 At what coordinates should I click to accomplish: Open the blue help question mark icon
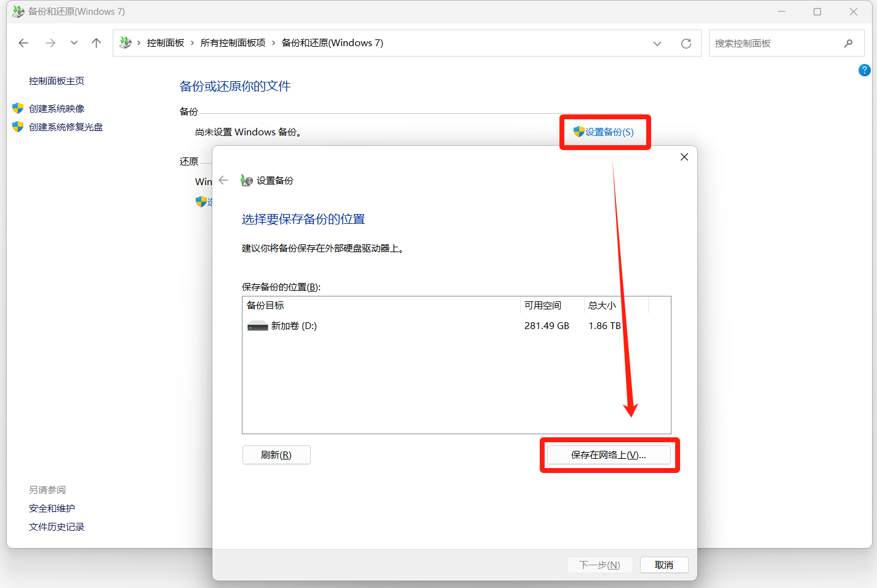point(864,70)
